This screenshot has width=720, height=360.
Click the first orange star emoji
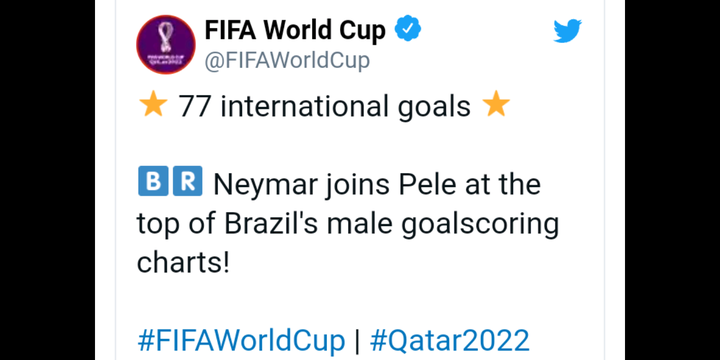click(x=152, y=104)
